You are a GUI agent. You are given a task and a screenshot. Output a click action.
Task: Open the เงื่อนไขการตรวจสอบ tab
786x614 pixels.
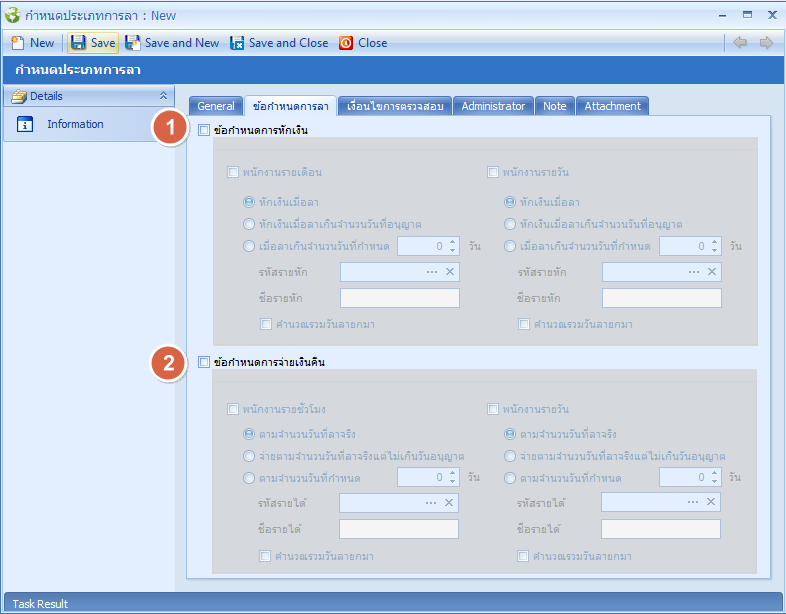(394, 106)
